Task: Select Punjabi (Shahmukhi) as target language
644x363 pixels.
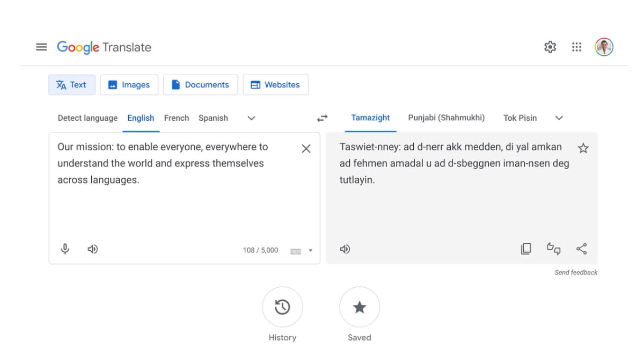Action: coord(446,118)
